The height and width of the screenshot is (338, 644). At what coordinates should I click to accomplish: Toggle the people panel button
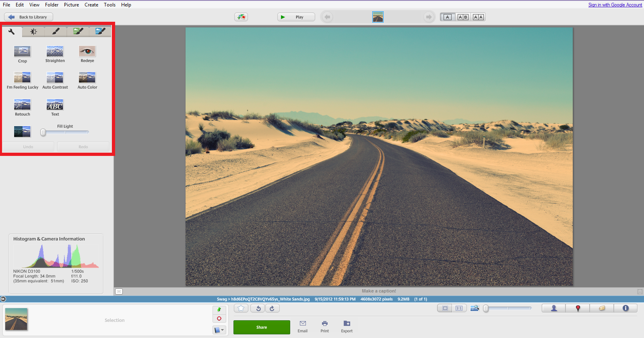point(554,308)
